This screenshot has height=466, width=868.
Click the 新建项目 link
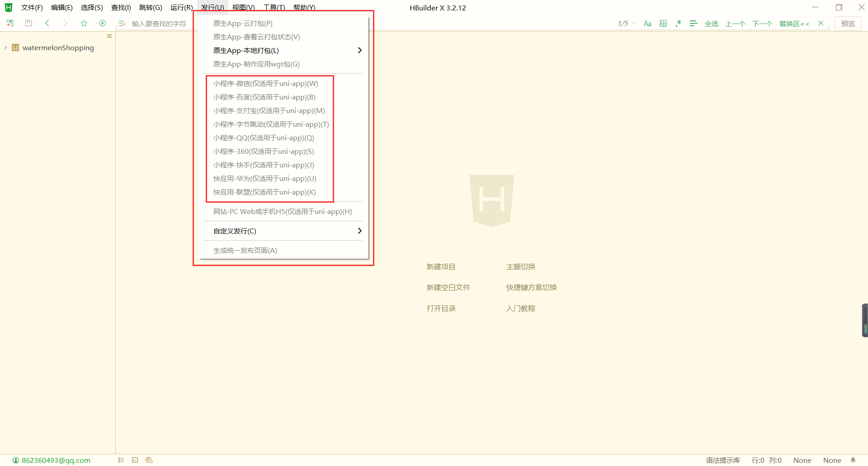[441, 267]
